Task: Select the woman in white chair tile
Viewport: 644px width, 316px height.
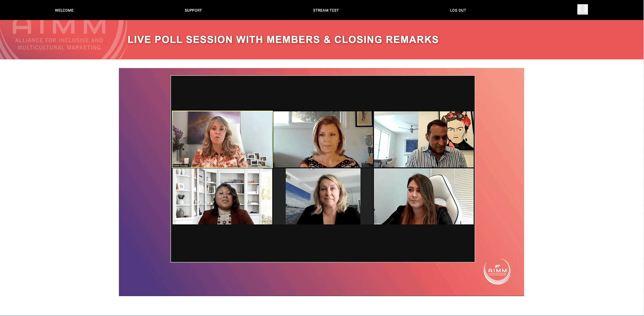Action: point(424,196)
